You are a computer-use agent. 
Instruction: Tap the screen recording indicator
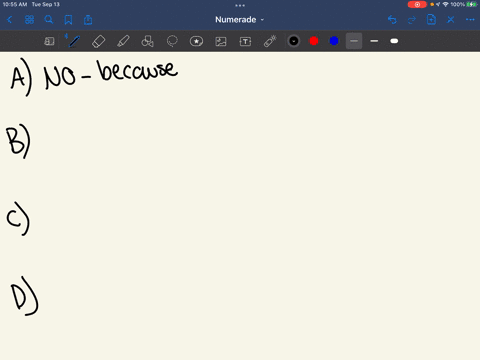(417, 4)
